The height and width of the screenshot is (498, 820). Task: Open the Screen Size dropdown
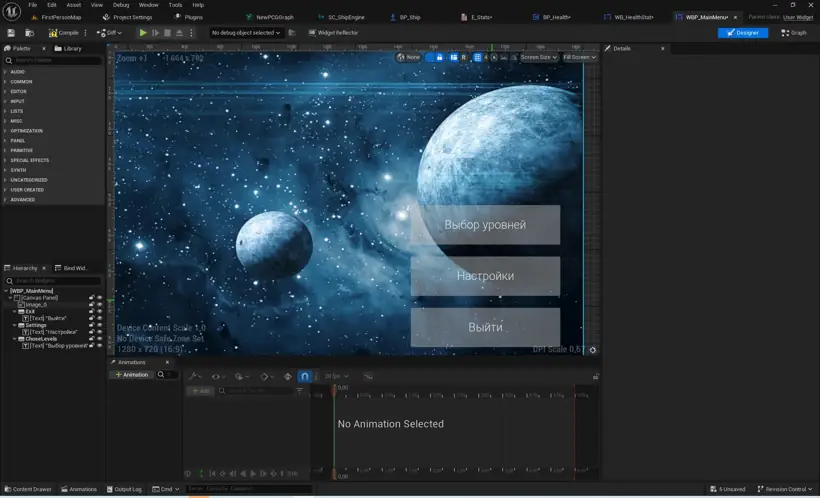pyautogui.click(x=539, y=57)
